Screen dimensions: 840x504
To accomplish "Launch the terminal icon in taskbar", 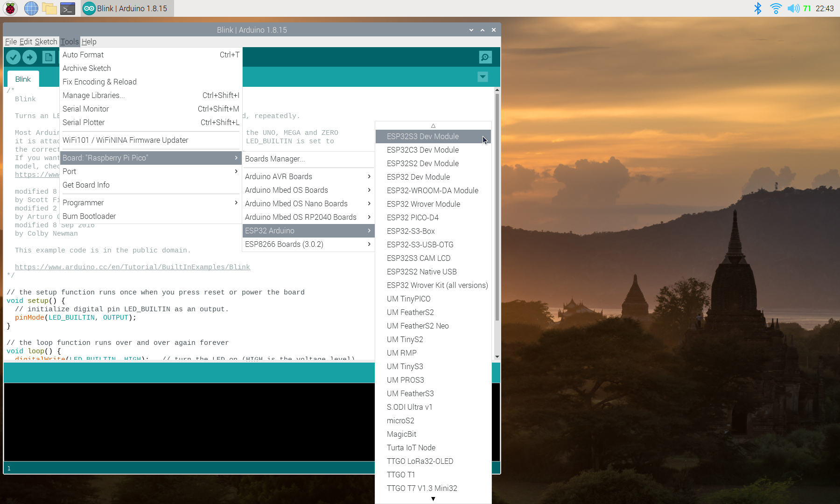I will click(x=68, y=8).
